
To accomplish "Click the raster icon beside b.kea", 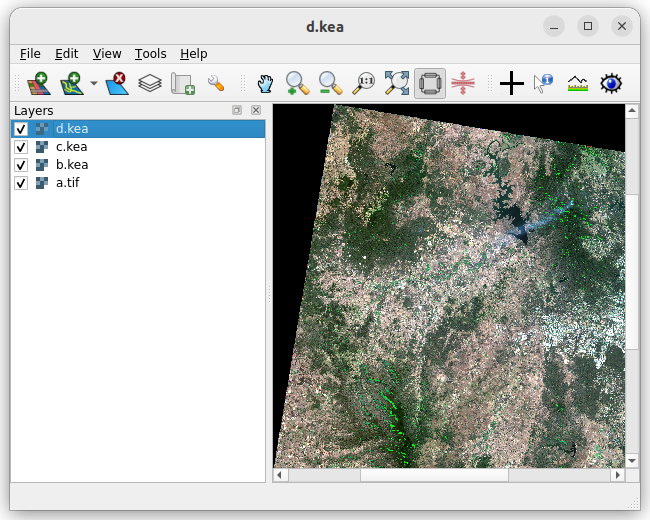I will click(42, 165).
